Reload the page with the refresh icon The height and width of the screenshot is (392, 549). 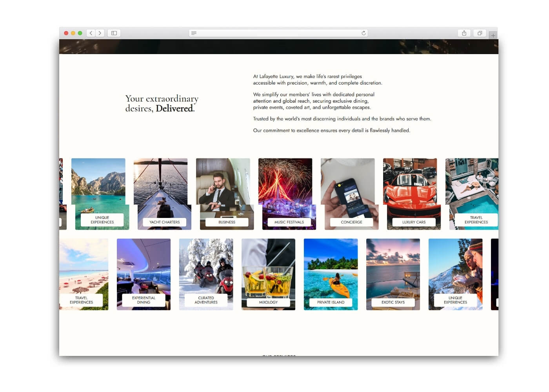point(364,33)
